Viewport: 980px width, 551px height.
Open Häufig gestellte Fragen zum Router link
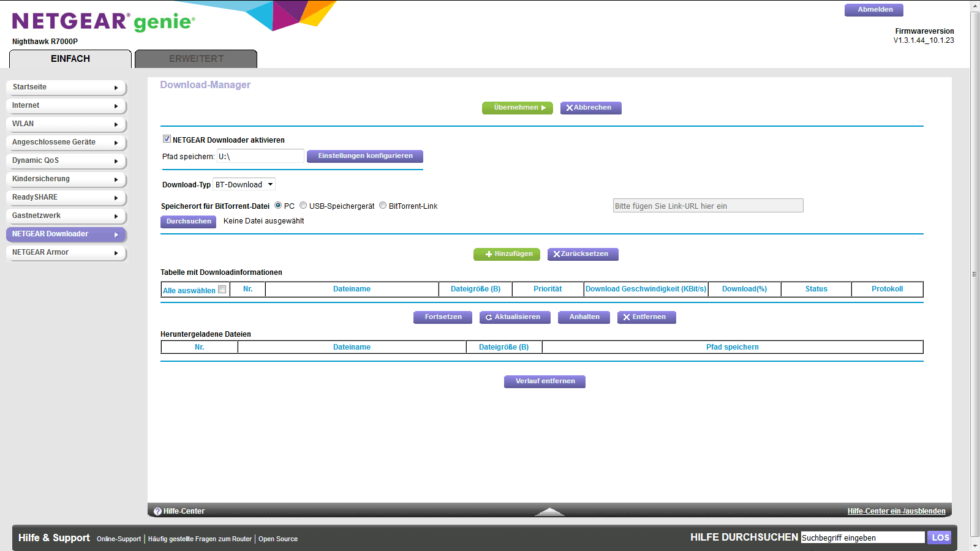pos(200,539)
